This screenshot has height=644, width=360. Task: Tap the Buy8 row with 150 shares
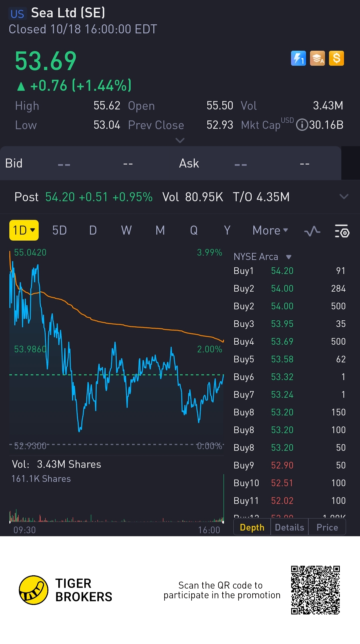(289, 412)
